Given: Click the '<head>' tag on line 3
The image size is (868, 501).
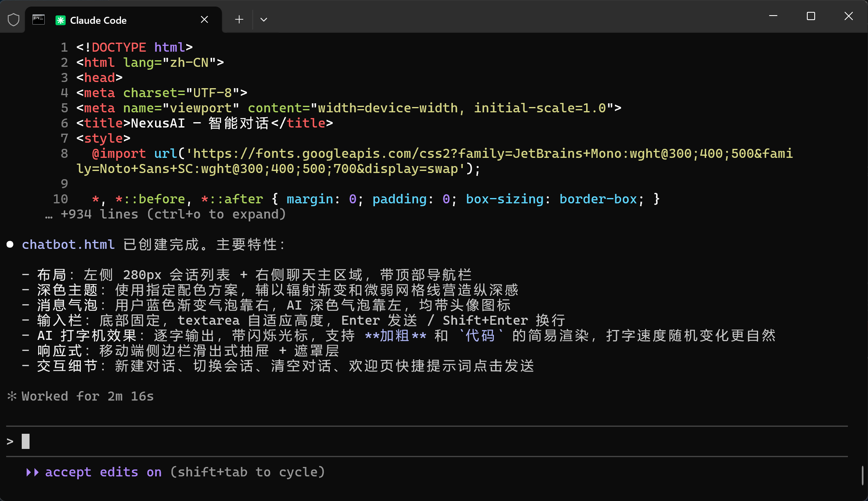Looking at the screenshot, I should (x=100, y=78).
